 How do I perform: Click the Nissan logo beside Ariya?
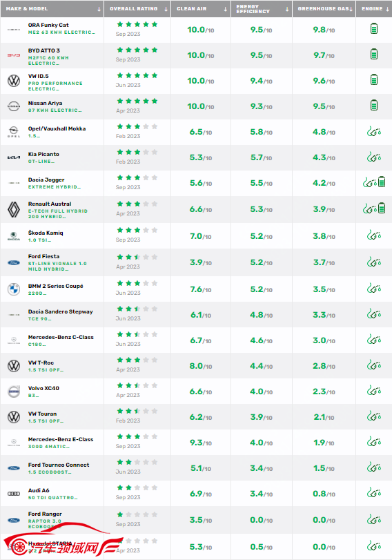coord(14,106)
